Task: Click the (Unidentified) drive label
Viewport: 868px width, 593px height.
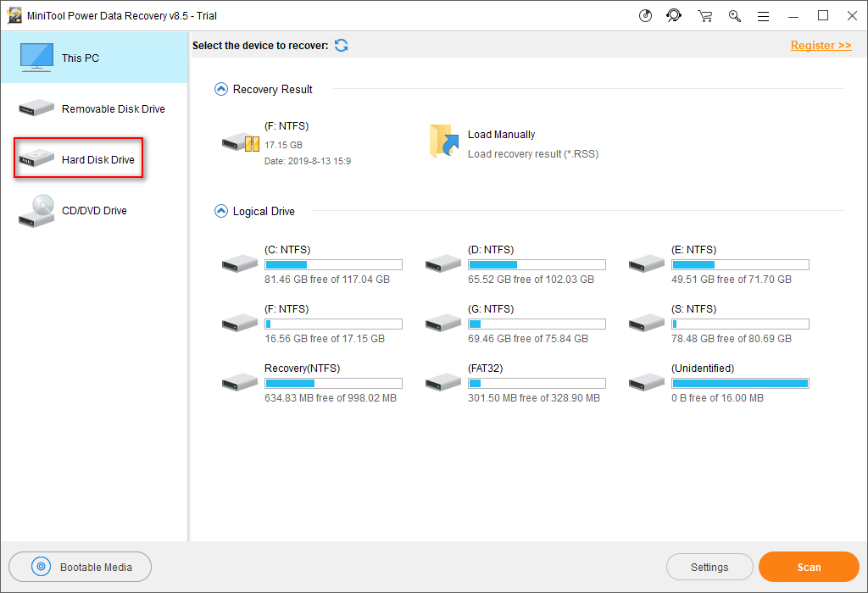Action: pos(703,368)
